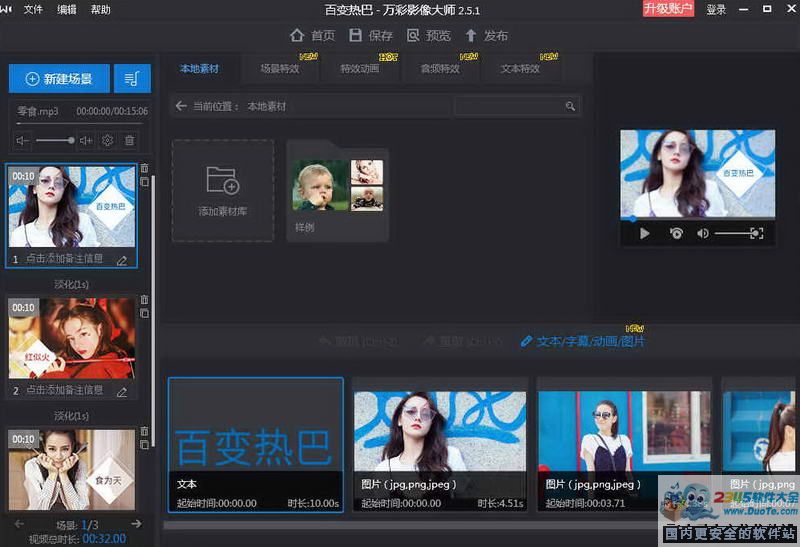Click the first 淡化(1s) transition label
This screenshot has height=547, width=800.
(71, 284)
